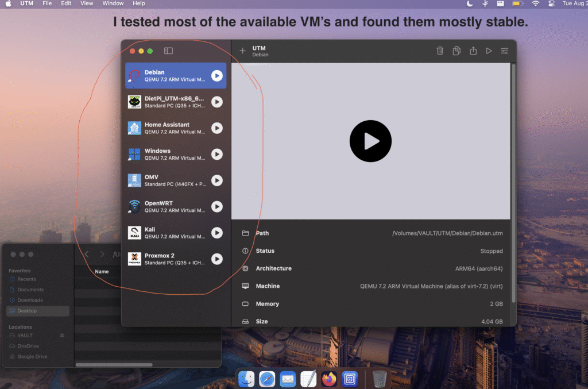
Task: Run VM from toolbar play icon
Action: tap(489, 51)
